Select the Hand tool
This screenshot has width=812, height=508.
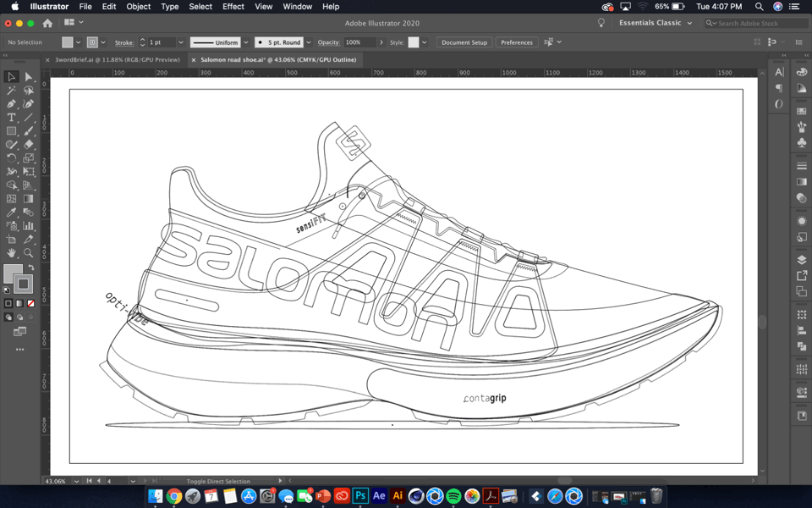pyautogui.click(x=11, y=252)
